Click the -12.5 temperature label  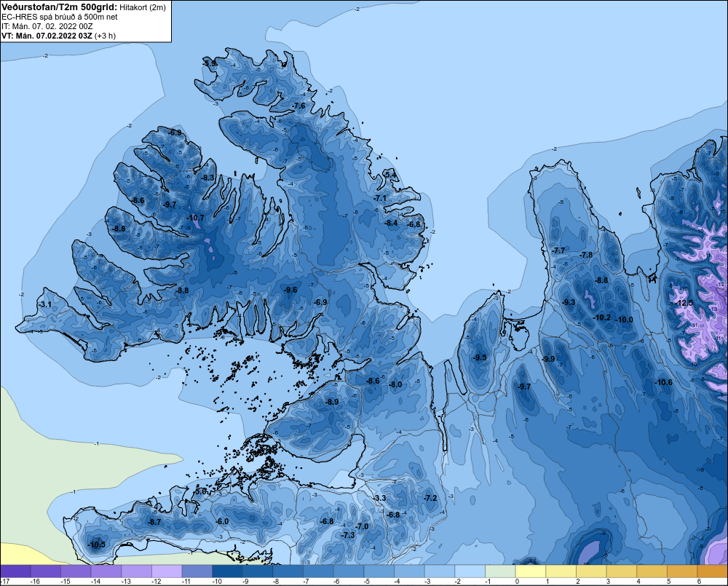(684, 303)
